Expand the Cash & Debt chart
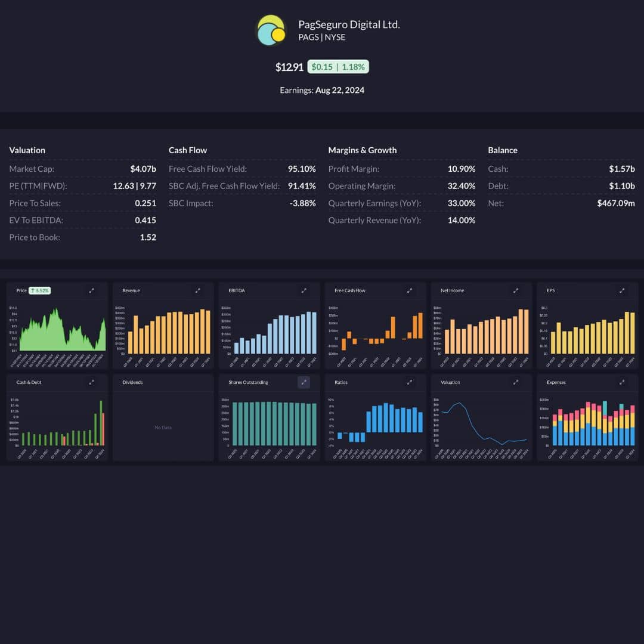This screenshot has height=644, width=644. (91, 382)
